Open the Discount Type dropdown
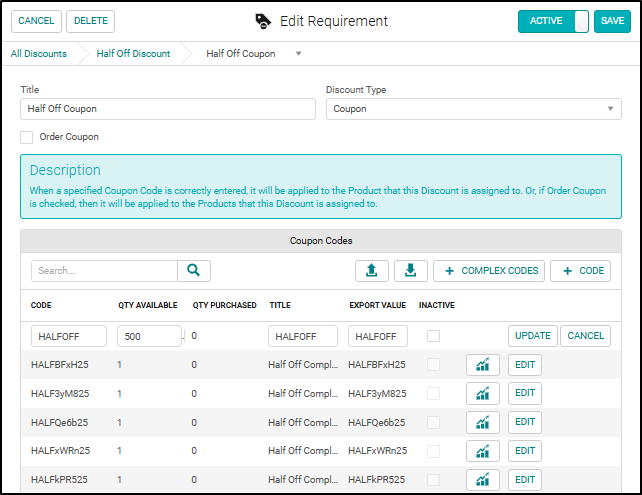 pos(474,109)
